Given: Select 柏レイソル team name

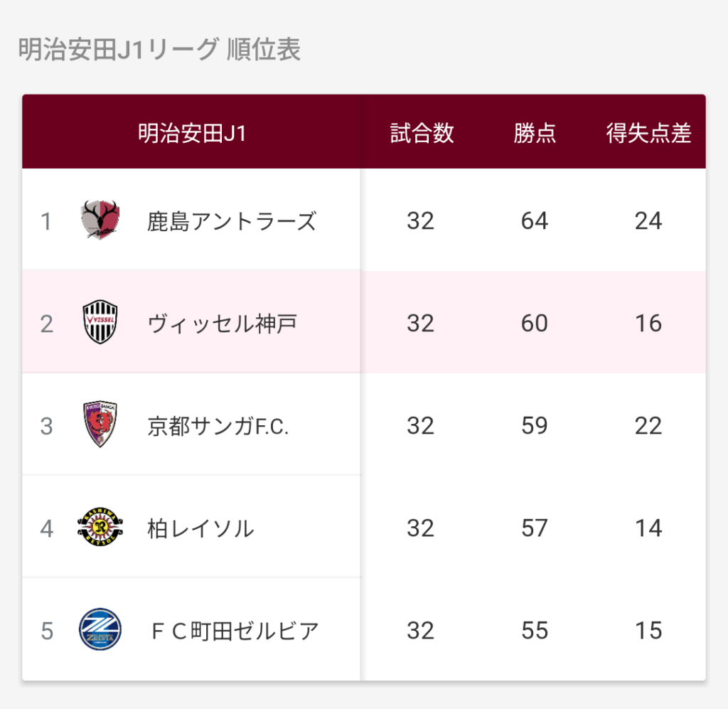Looking at the screenshot, I should tap(200, 528).
